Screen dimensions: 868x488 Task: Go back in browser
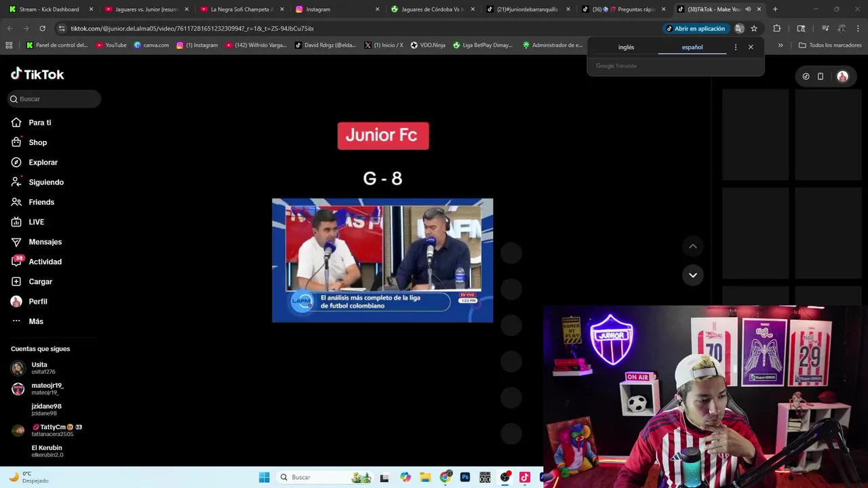click(x=9, y=28)
